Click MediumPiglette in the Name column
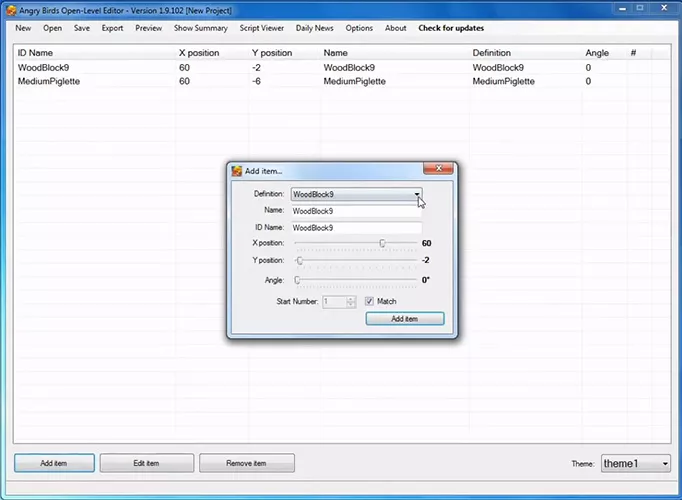The width and height of the screenshot is (682, 500). tap(354, 81)
